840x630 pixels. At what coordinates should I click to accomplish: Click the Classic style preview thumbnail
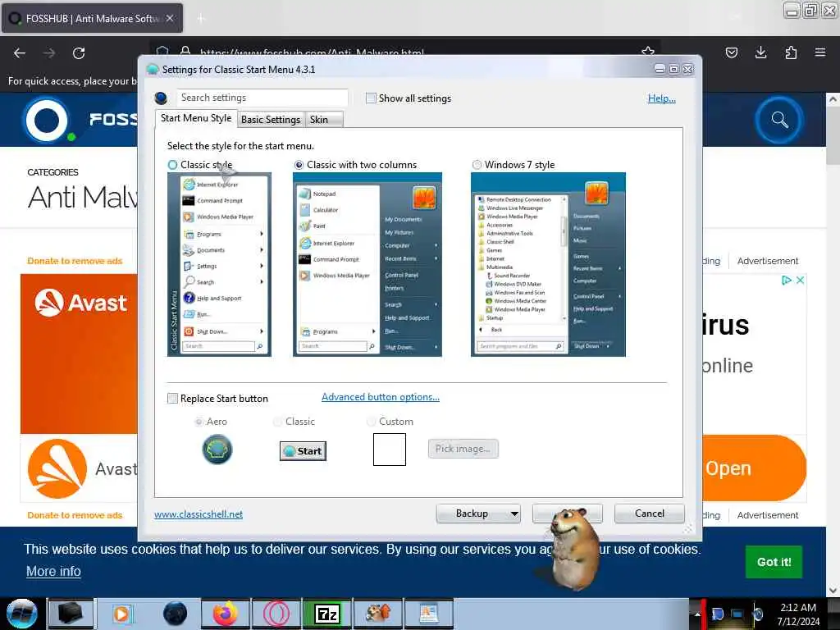219,265
